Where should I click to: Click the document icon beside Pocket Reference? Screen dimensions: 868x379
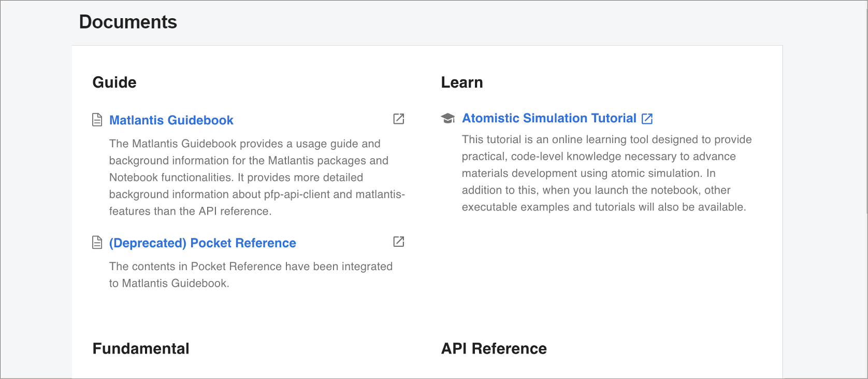click(97, 242)
